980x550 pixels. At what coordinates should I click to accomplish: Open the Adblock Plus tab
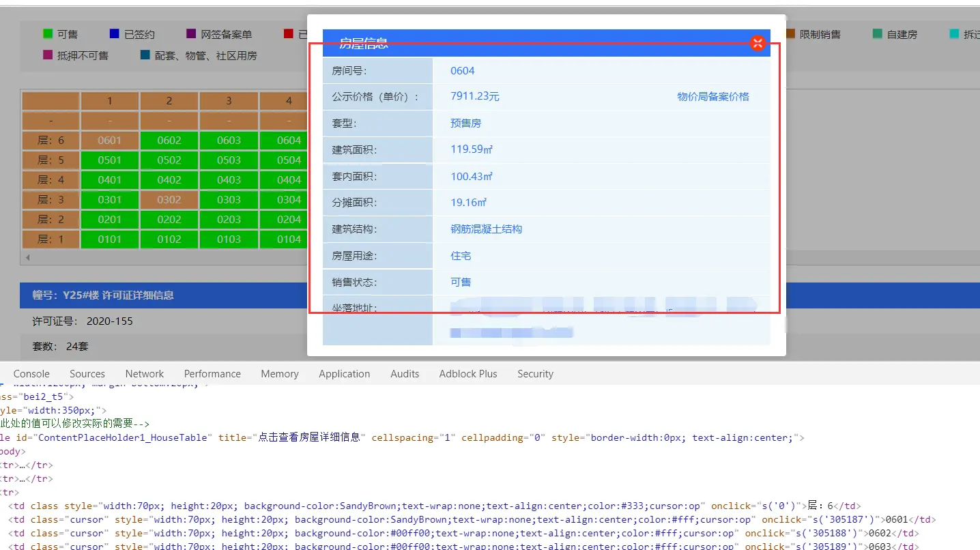468,374
